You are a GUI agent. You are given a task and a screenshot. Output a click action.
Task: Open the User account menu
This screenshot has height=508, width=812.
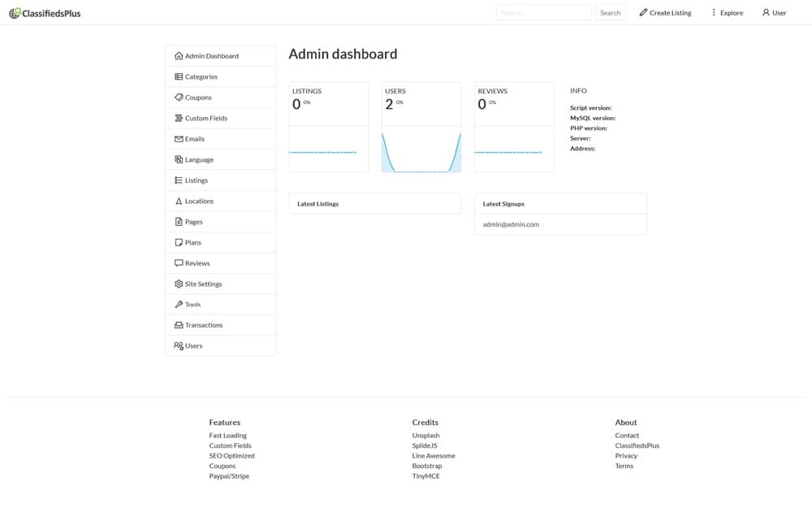[x=774, y=13]
